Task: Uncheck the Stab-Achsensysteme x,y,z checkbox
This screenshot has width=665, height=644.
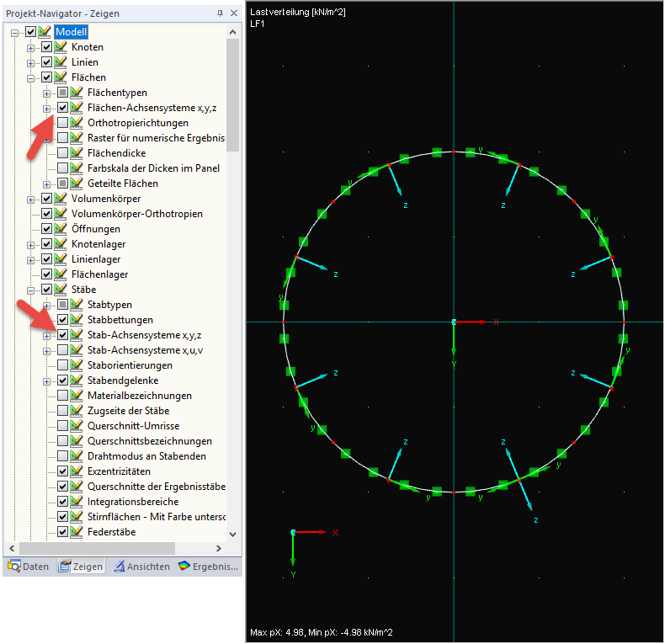Action: 63,335
